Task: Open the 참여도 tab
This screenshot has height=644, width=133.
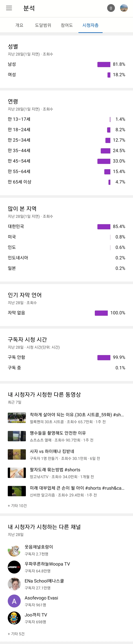Action: pyautogui.click(x=67, y=25)
